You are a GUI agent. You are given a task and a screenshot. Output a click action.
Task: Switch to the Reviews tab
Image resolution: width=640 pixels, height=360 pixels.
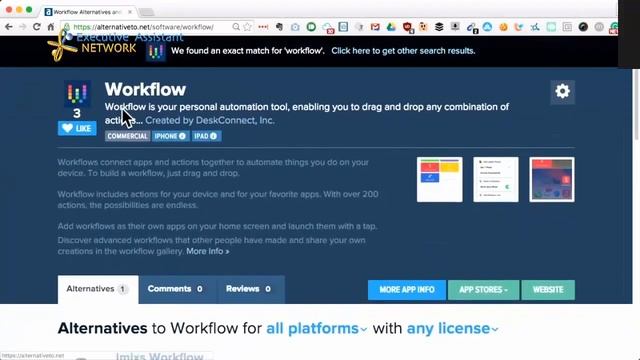click(250, 289)
